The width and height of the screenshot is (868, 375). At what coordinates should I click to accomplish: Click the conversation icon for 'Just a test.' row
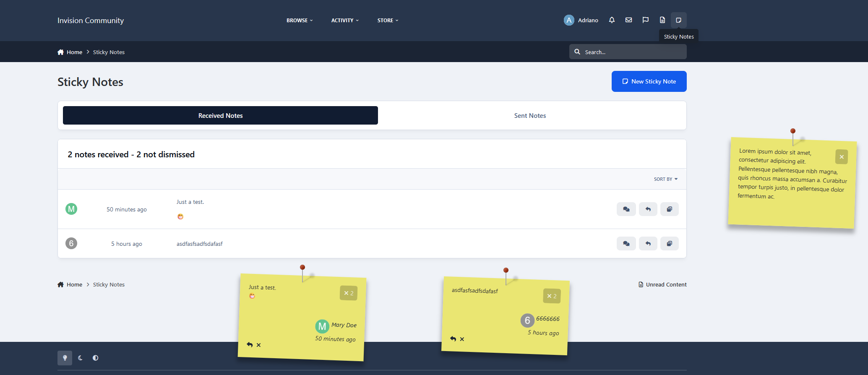(626, 209)
